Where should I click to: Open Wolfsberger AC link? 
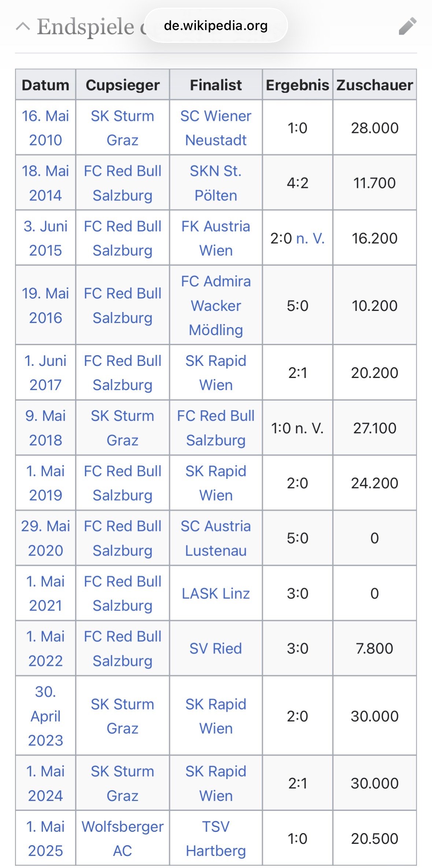122,838
